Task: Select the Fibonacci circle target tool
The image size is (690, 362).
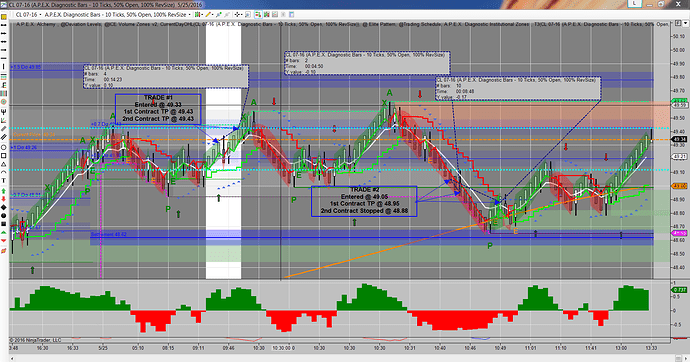Action: (x=4, y=101)
